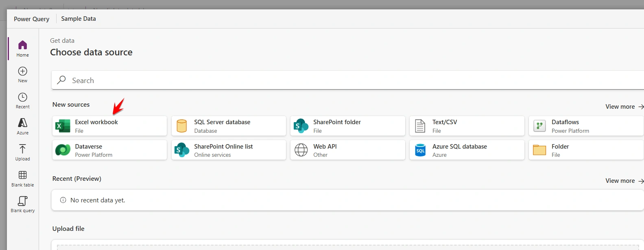Select the Text/CSV label
The width and height of the screenshot is (644, 250).
point(445,122)
